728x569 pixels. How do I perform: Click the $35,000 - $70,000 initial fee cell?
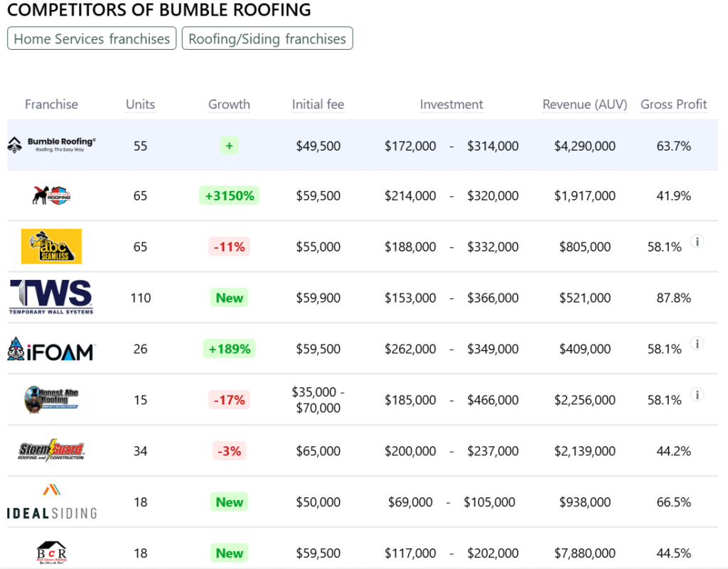pos(318,400)
